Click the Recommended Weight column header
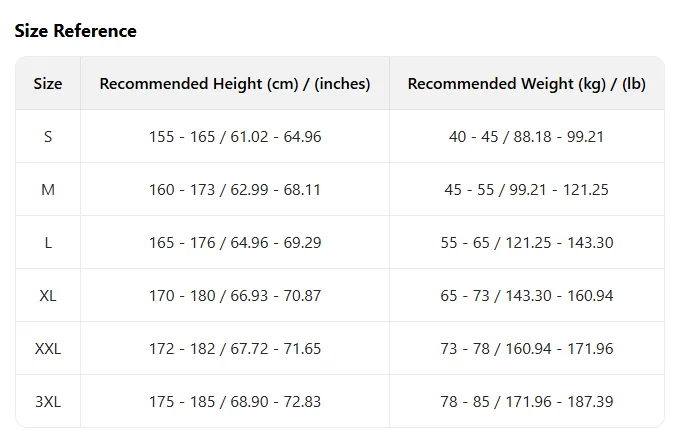 coord(527,84)
